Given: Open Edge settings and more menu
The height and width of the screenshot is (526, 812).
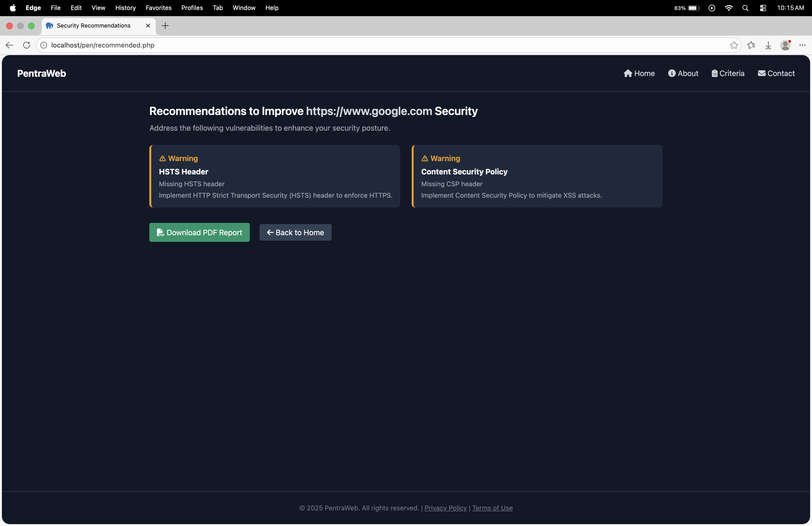Looking at the screenshot, I should (x=802, y=45).
